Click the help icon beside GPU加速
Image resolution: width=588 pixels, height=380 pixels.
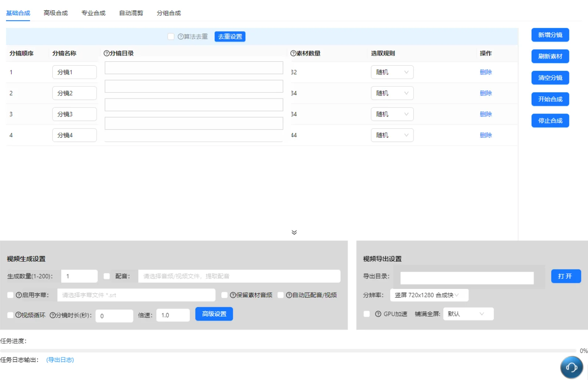coord(378,314)
